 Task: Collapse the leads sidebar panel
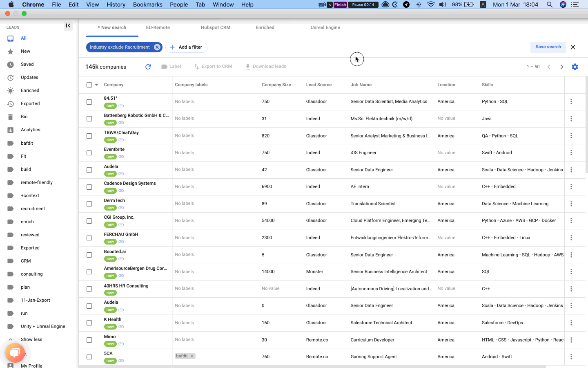(68, 26)
